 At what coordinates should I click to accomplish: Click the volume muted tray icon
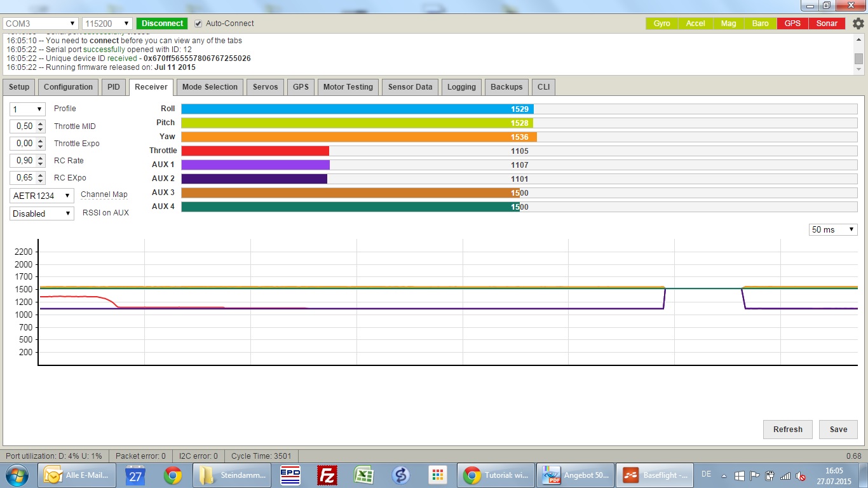801,475
